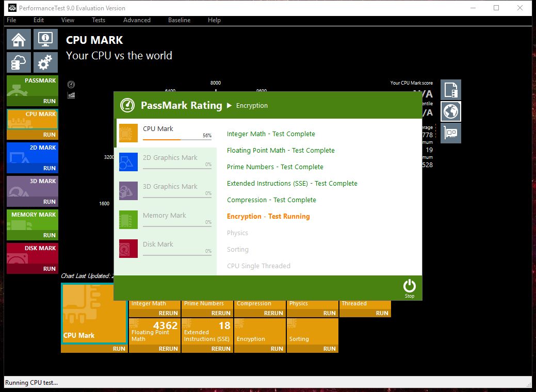Select the PASSMARK sidebar tile

(33, 86)
